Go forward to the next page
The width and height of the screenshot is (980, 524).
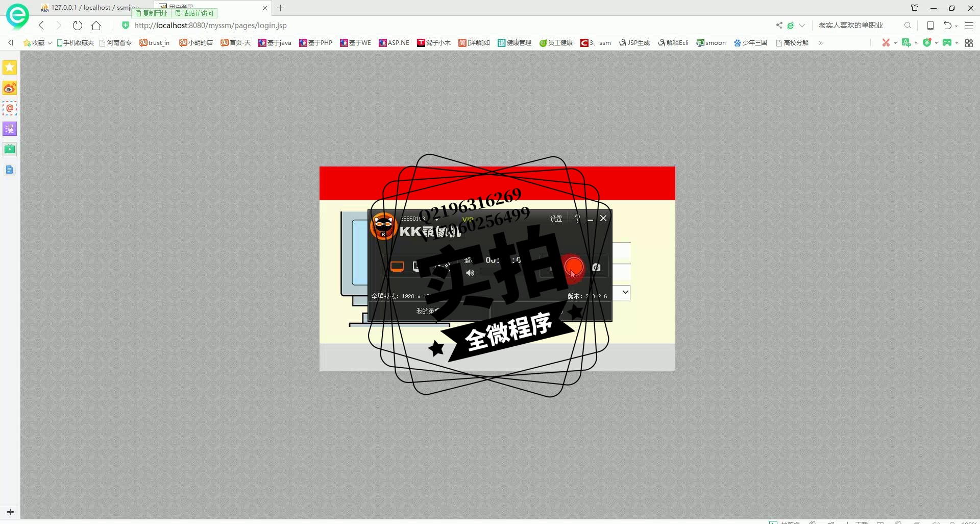pyautogui.click(x=59, y=25)
